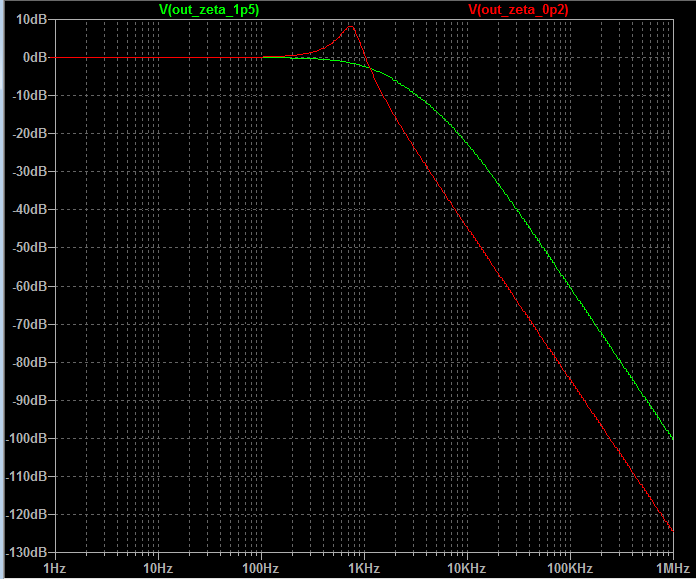Screen dimensions: 696x579
Task: Click the 1Hz frequency axis label
Action: tap(55, 568)
